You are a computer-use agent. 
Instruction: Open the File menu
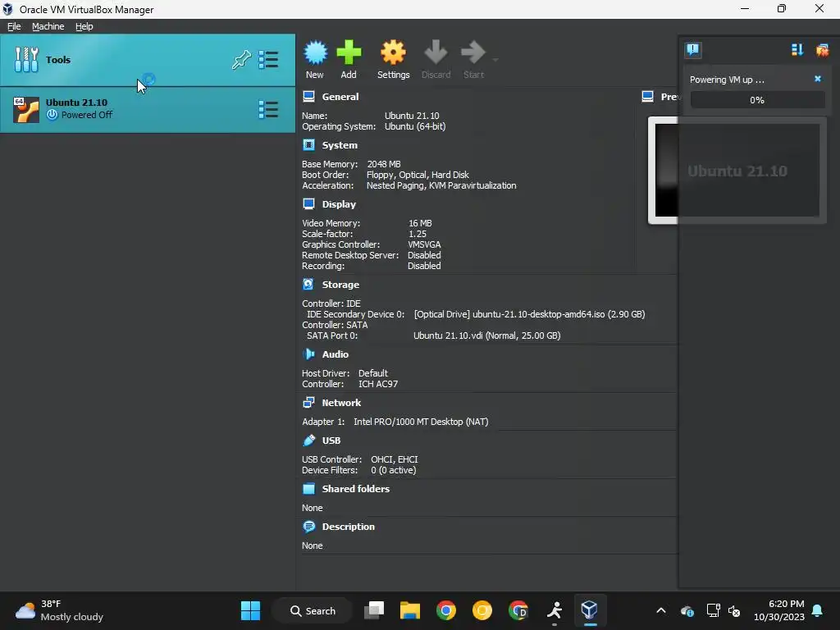(14, 26)
